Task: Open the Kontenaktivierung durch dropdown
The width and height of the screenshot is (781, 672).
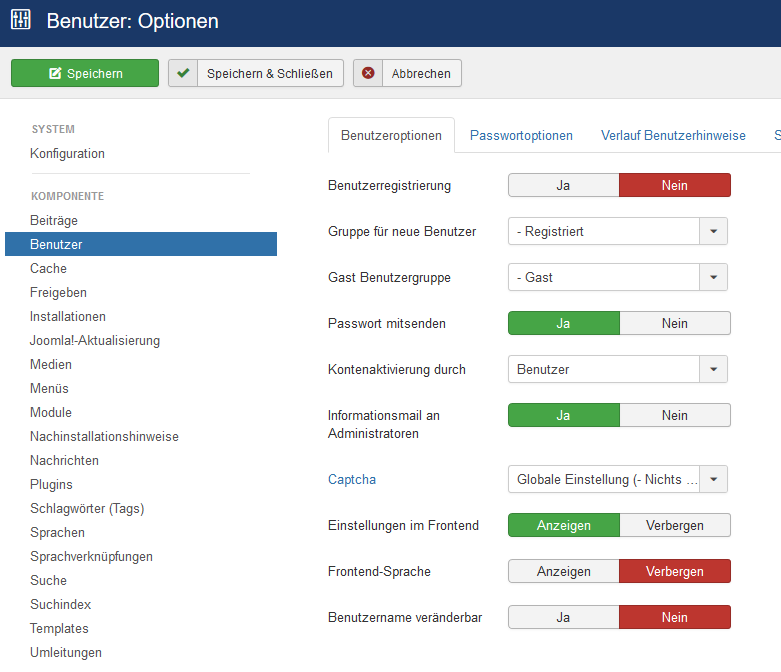Action: tap(713, 369)
